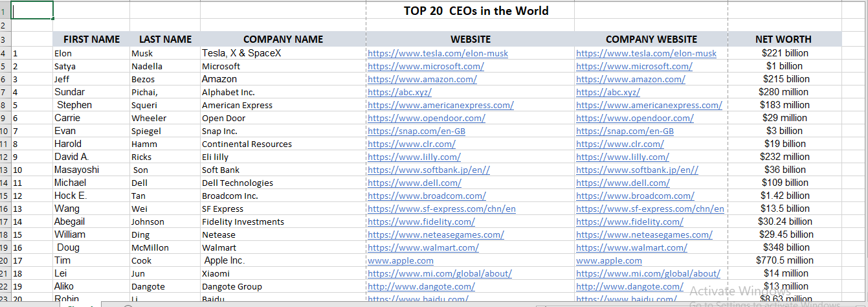
Task: Click the Spiegel cell
Action: [165, 131]
